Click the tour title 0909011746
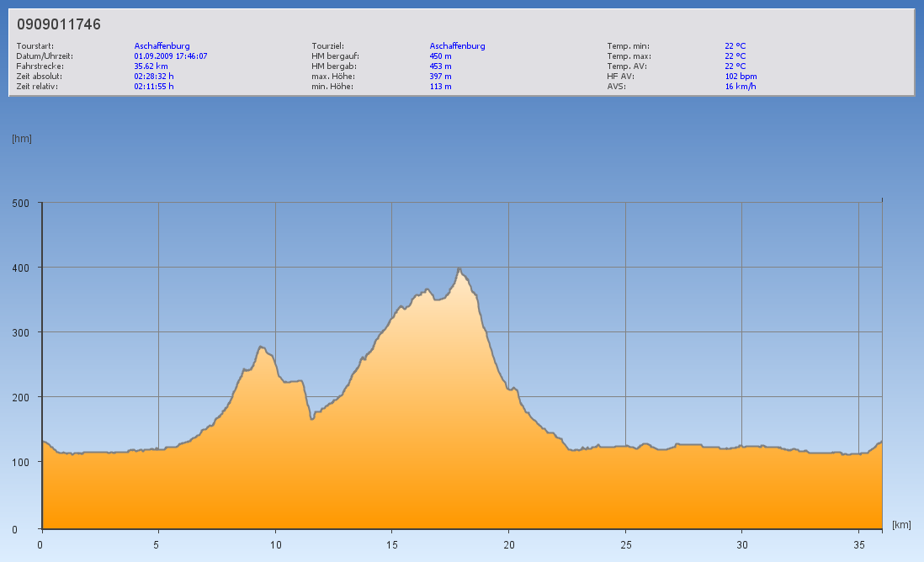924x562 pixels. (59, 24)
